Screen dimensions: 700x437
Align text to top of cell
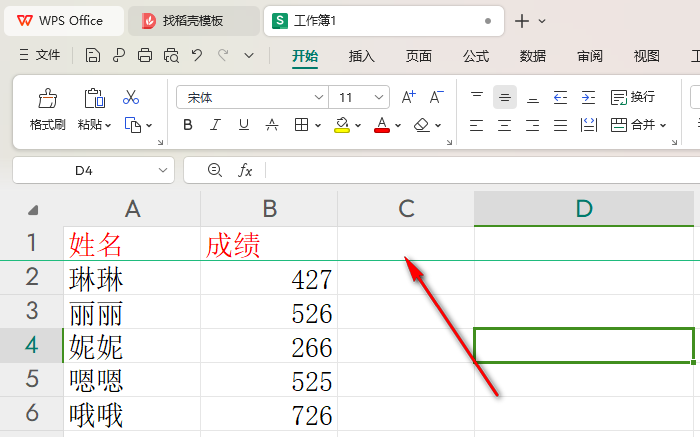(x=477, y=97)
